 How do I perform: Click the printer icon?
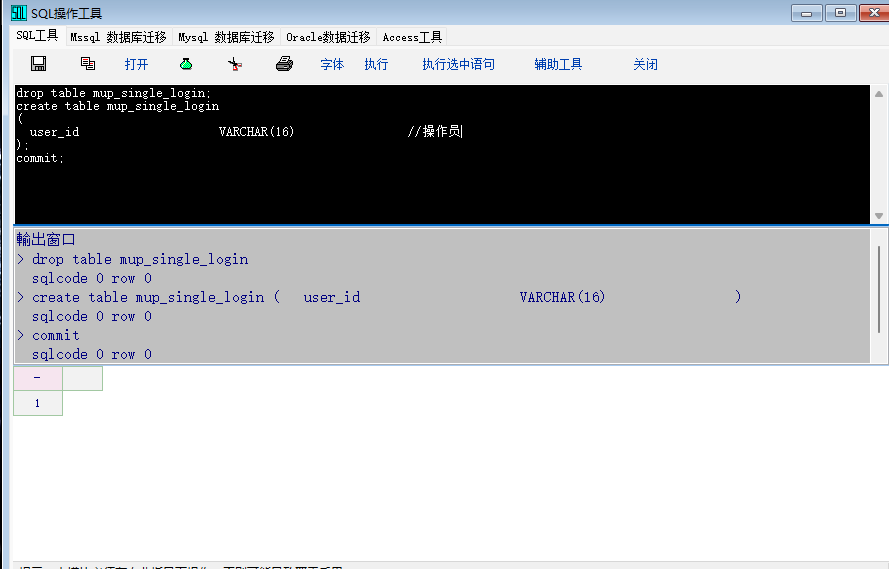click(284, 64)
